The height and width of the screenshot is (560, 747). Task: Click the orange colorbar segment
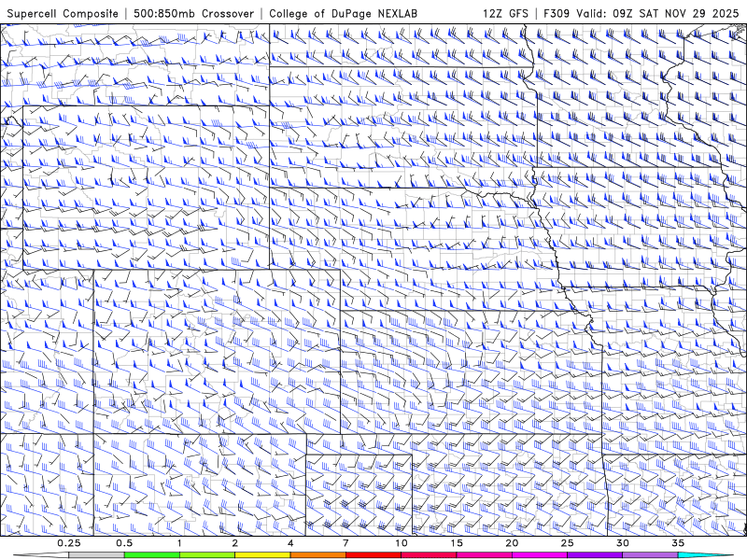pyautogui.click(x=317, y=555)
